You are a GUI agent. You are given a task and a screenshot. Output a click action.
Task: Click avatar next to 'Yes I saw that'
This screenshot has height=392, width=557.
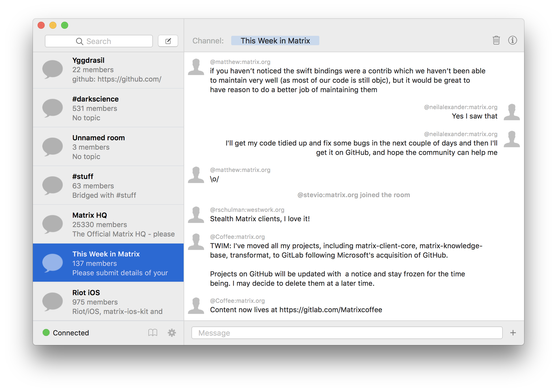pyautogui.click(x=511, y=112)
